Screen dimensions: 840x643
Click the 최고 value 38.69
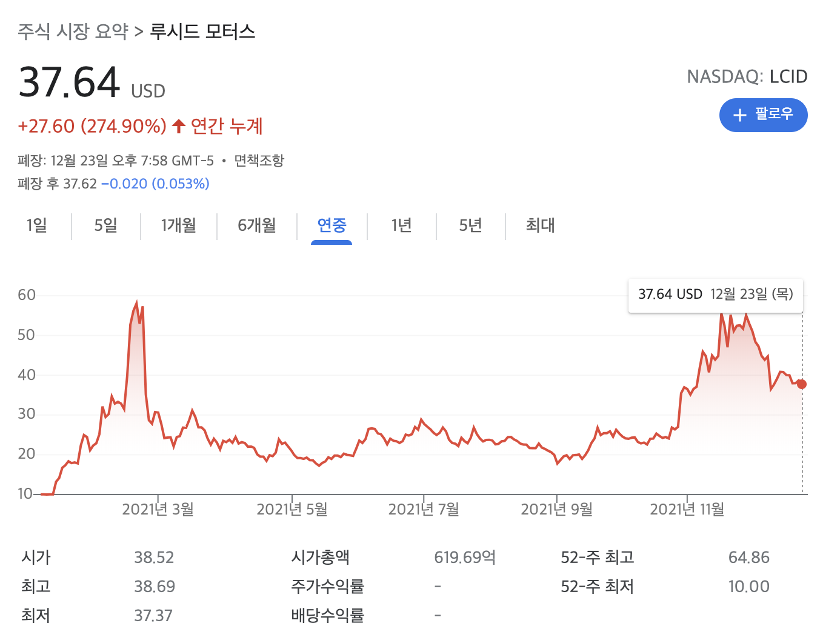tap(155, 587)
